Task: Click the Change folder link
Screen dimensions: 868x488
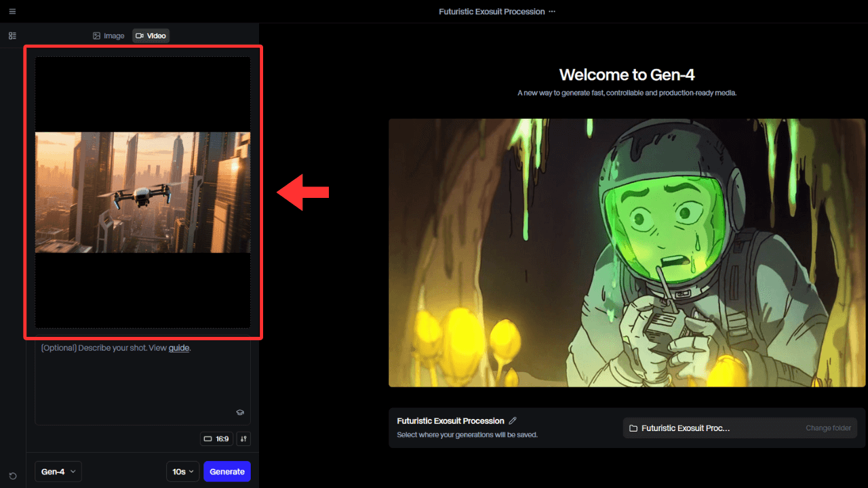Action: click(x=828, y=428)
